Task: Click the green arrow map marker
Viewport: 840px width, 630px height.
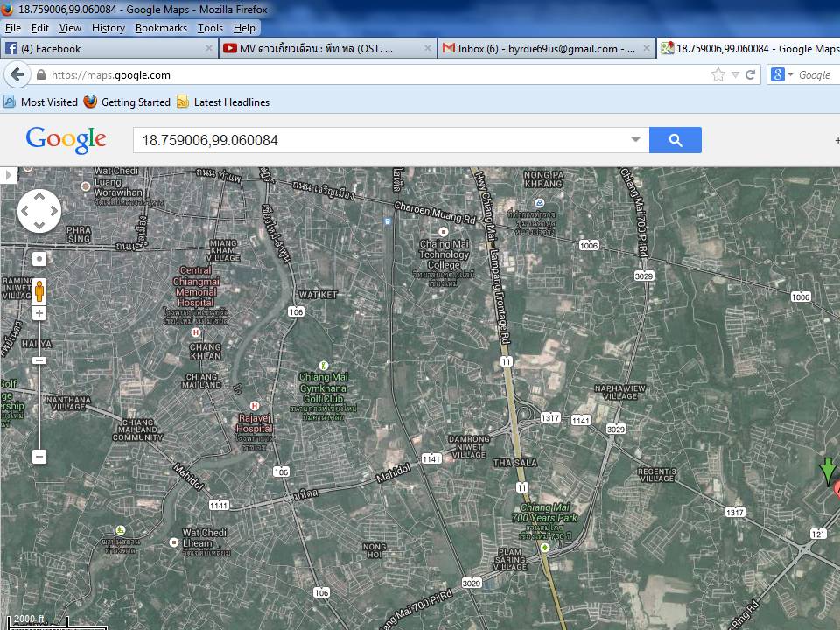Action: pos(828,472)
